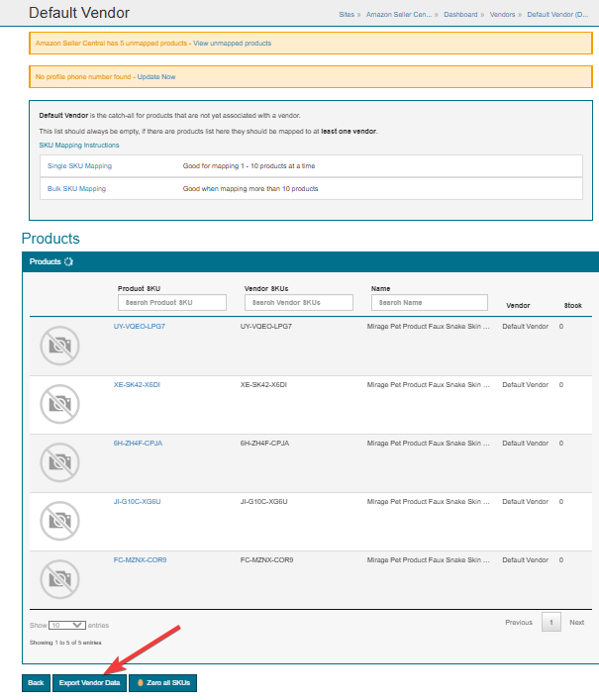Click the Search Name filter box
Image resolution: width=599 pixels, height=700 pixels.
(x=430, y=302)
